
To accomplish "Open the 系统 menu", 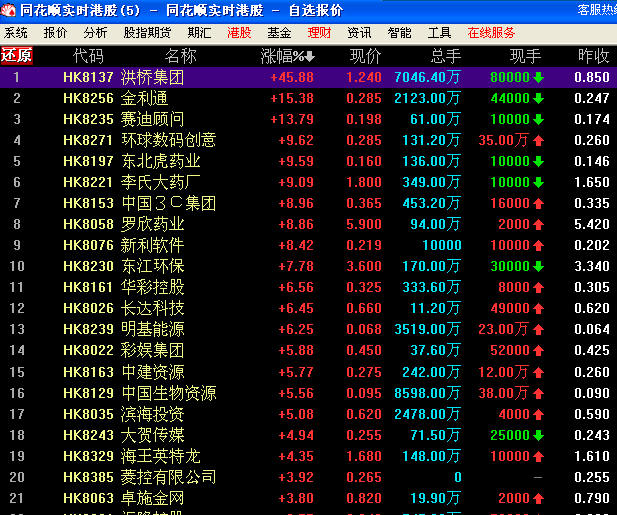I will [x=16, y=33].
